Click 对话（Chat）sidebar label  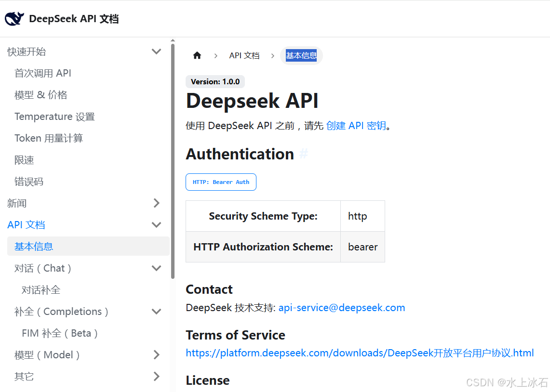pyautogui.click(x=43, y=268)
